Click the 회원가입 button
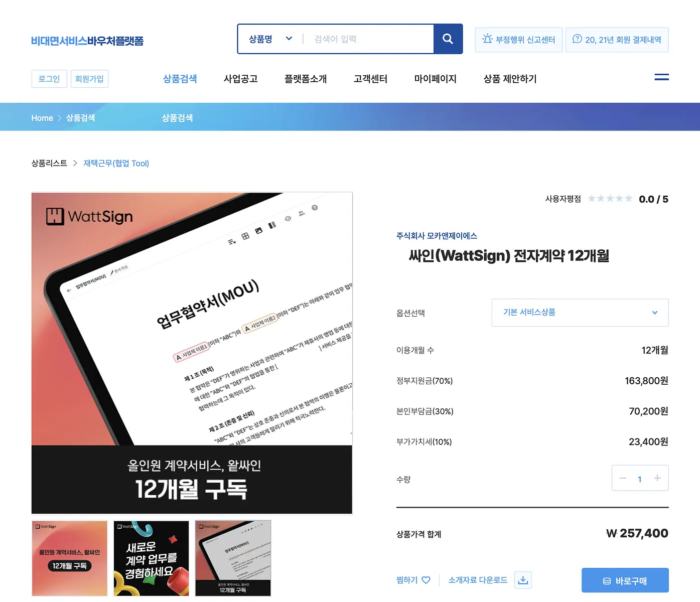This screenshot has width=700, height=602. (x=89, y=79)
